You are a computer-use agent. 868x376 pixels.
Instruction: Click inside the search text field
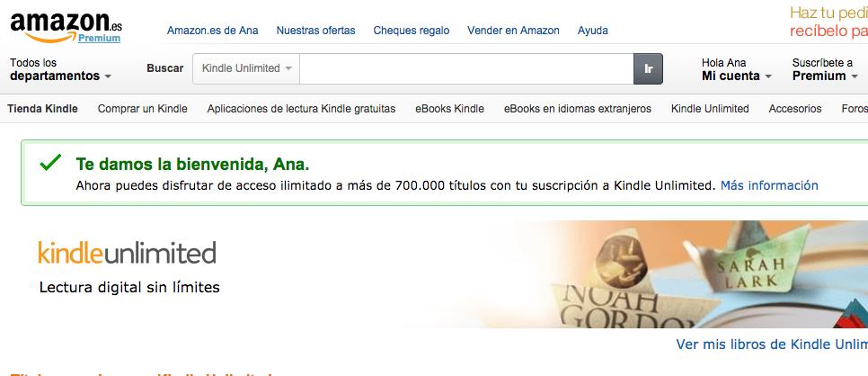click(x=466, y=68)
